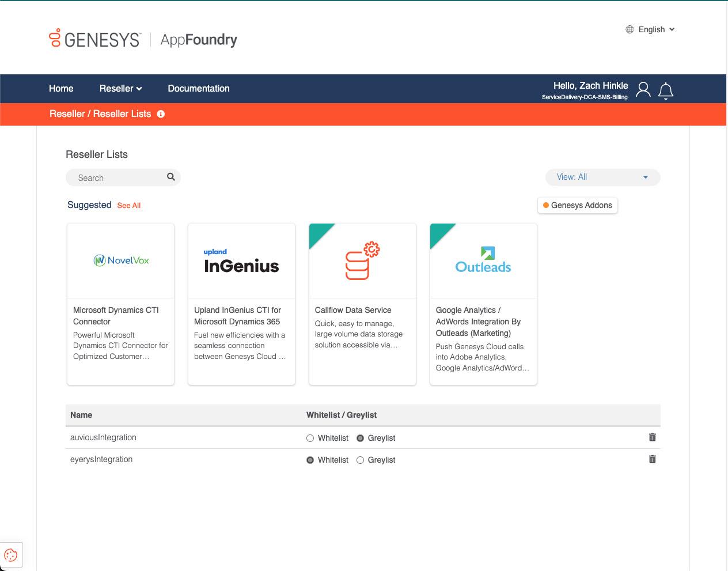
Task: Open the Documentation menu item
Action: coord(198,88)
